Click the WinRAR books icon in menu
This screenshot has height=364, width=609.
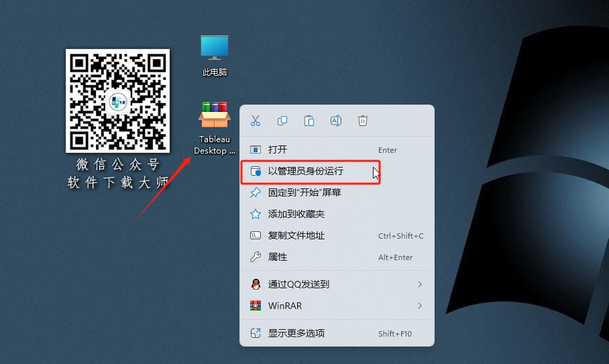[255, 306]
